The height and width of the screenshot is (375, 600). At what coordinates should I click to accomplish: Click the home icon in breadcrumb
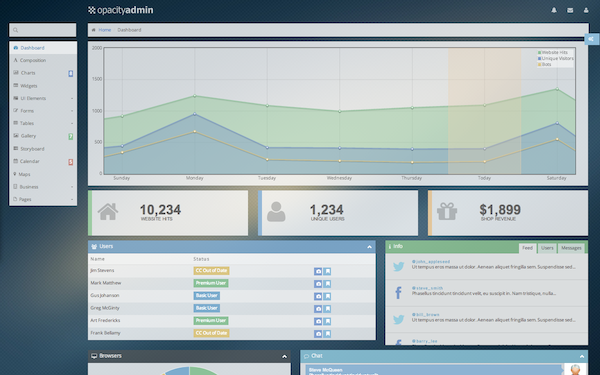tap(93, 30)
